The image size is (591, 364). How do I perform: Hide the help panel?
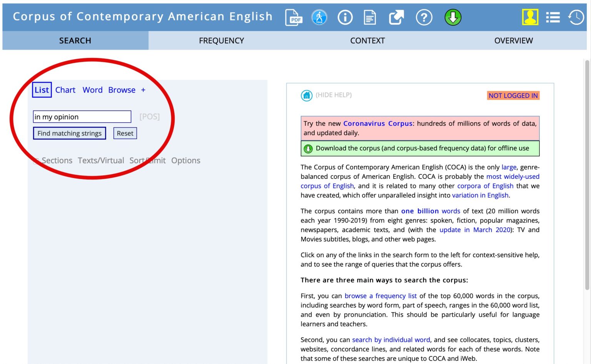(x=333, y=95)
